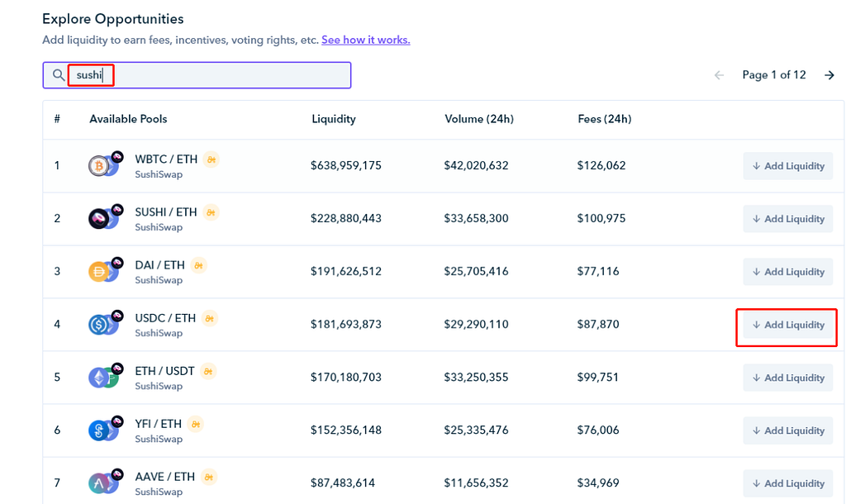Click the incentive badge beside DAI / ETH

click(x=198, y=265)
